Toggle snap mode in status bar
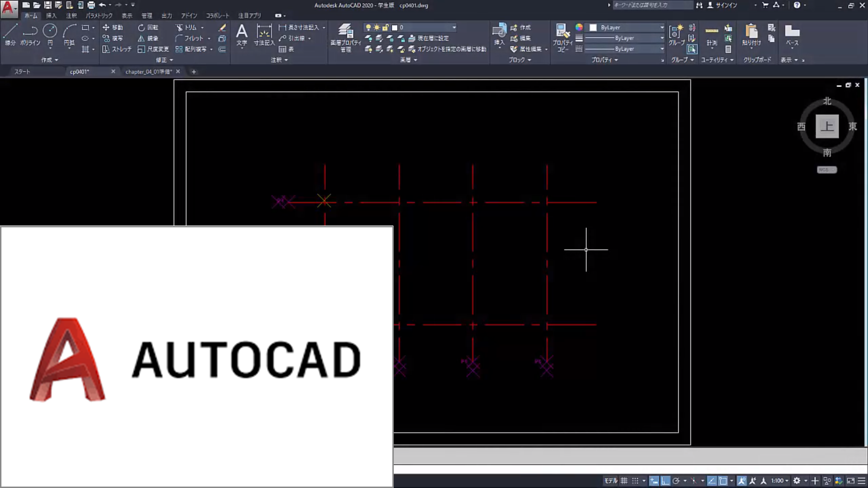This screenshot has height=488, width=868. [635, 481]
